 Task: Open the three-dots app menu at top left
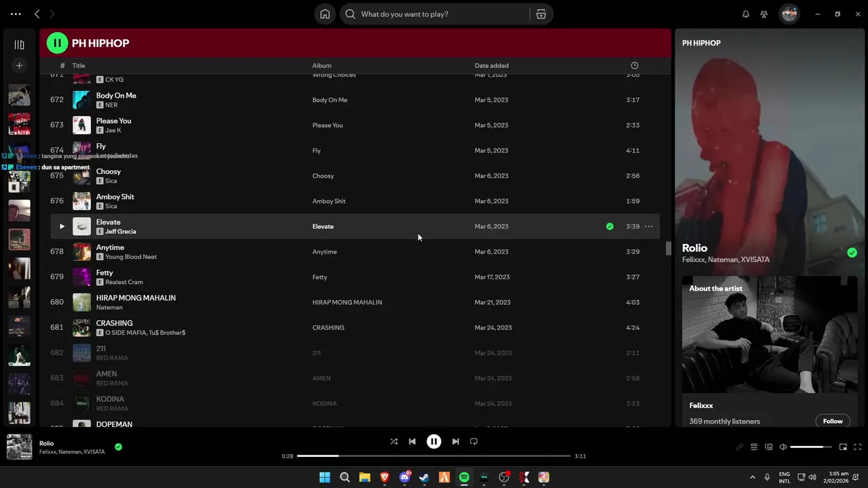tap(16, 14)
